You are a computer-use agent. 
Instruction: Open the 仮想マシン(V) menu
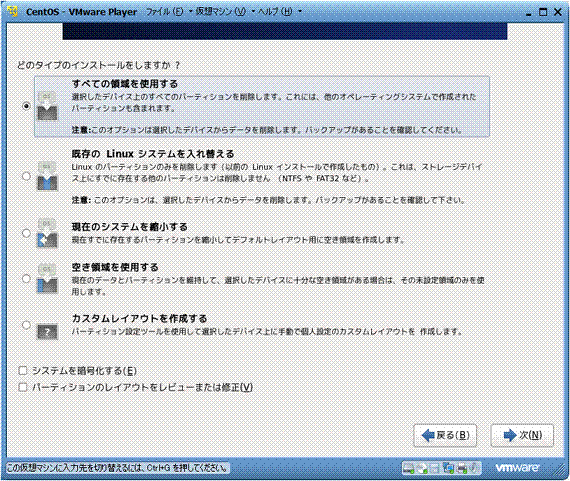tap(221, 12)
